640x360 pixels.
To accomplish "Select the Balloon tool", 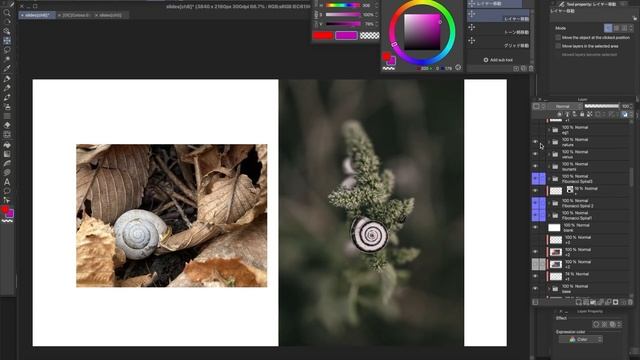I will 7,191.
